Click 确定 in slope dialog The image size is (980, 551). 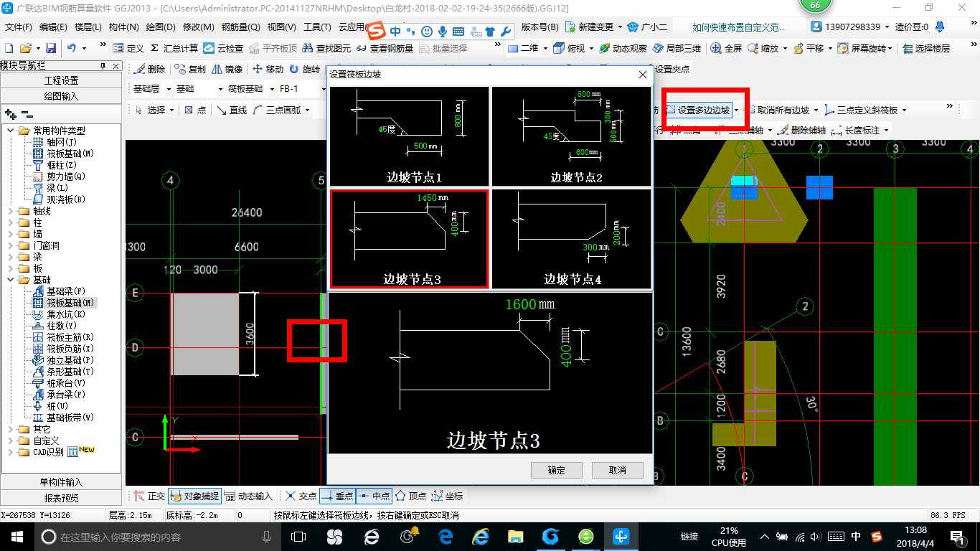[x=556, y=470]
